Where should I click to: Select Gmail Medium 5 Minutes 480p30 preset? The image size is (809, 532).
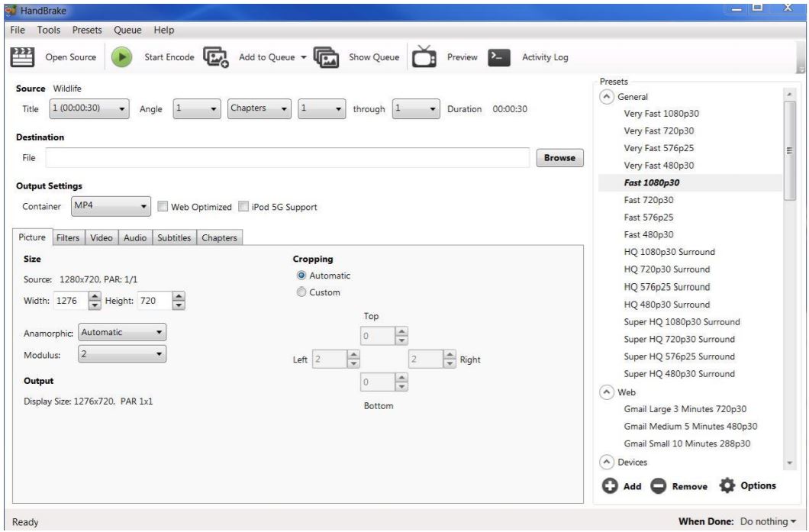691,426
